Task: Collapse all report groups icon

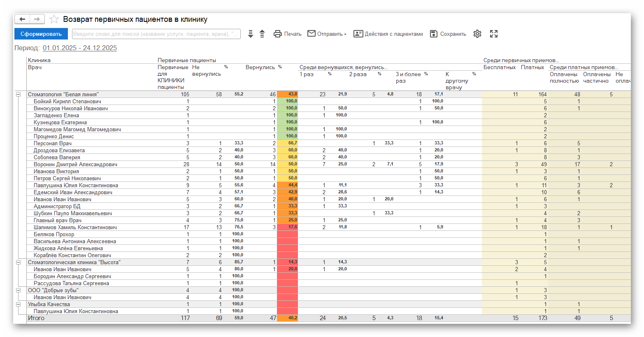Action: click(x=262, y=34)
